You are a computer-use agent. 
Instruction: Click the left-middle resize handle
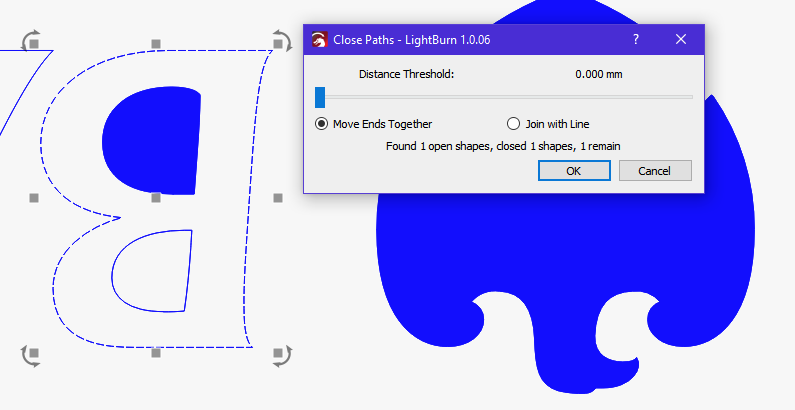[34, 198]
